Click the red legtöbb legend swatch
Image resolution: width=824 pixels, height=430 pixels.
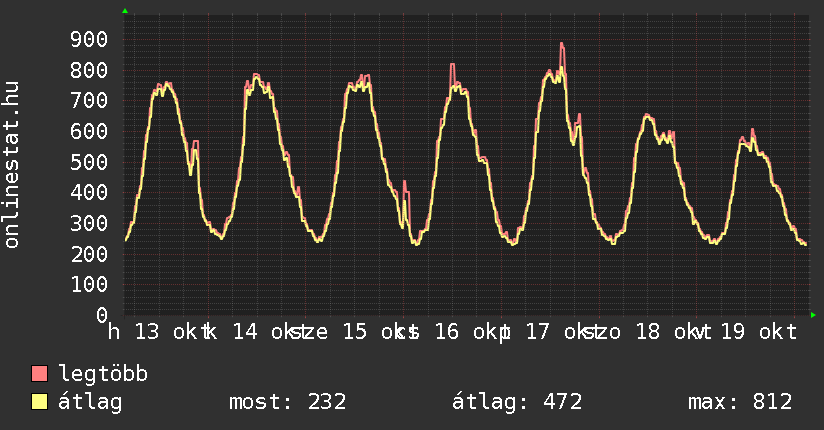(40, 375)
